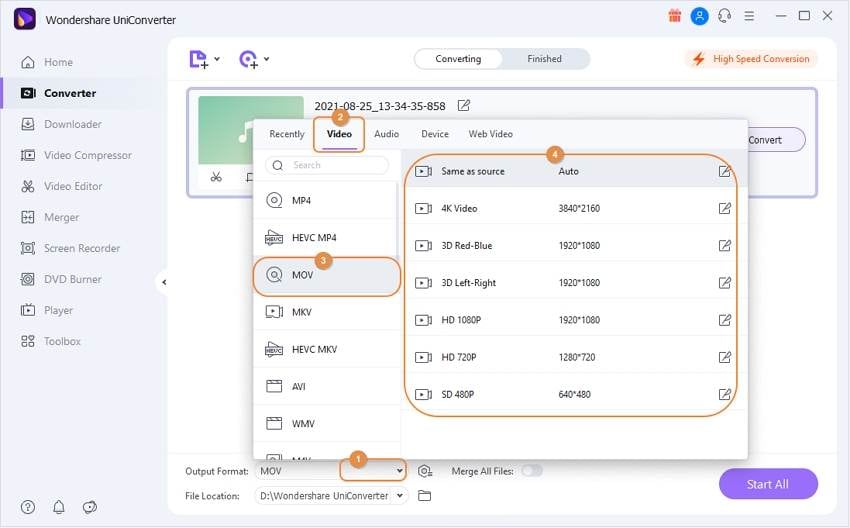Click the Add Files icon
This screenshot has height=528, width=850.
(x=198, y=59)
